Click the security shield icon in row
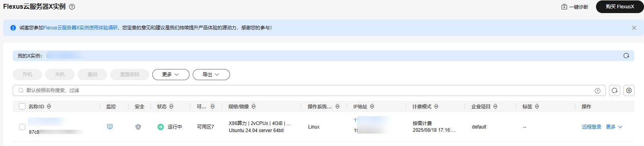This screenshot has width=644, height=146. coord(138,127)
